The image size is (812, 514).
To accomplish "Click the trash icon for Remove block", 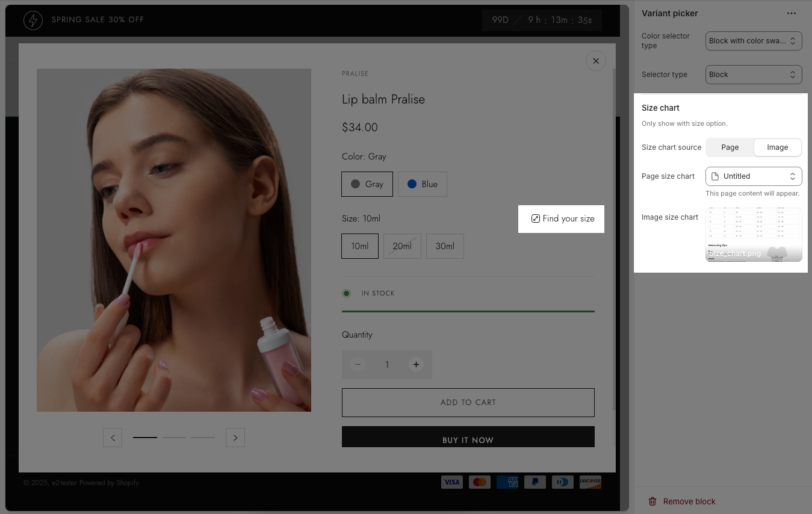I will 652,501.
